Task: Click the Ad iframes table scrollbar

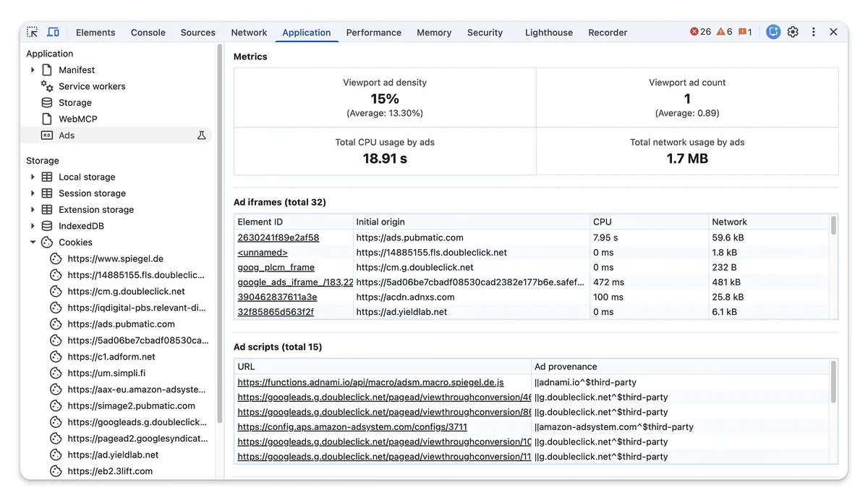Action: [833, 225]
